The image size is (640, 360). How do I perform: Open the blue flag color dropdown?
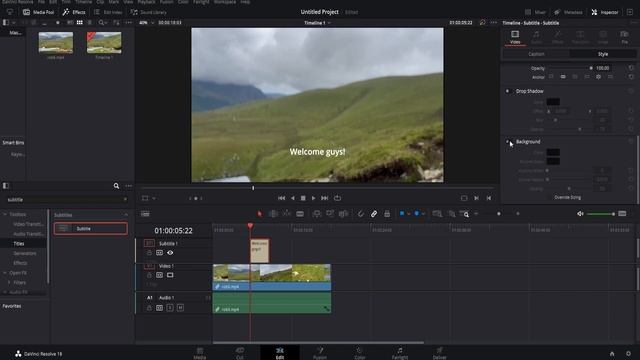(x=408, y=214)
